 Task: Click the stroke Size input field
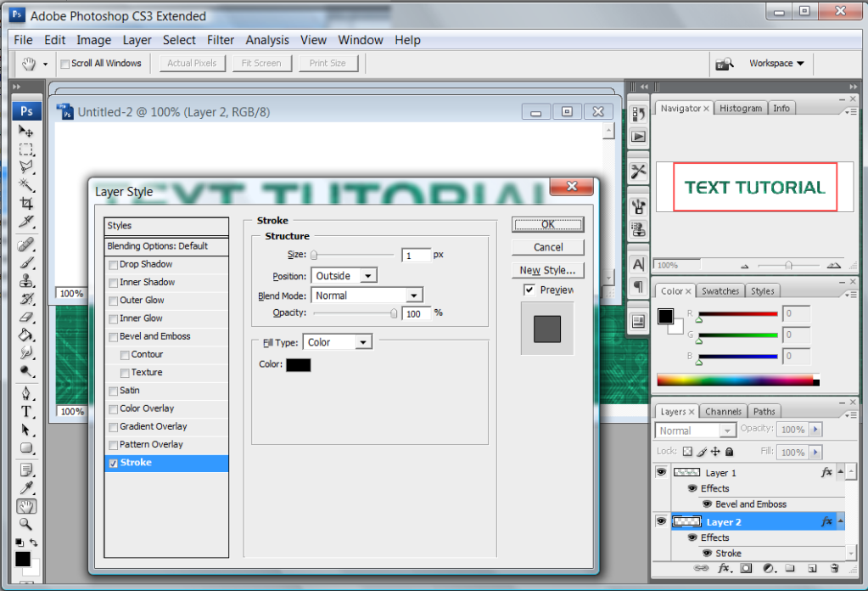(416, 255)
